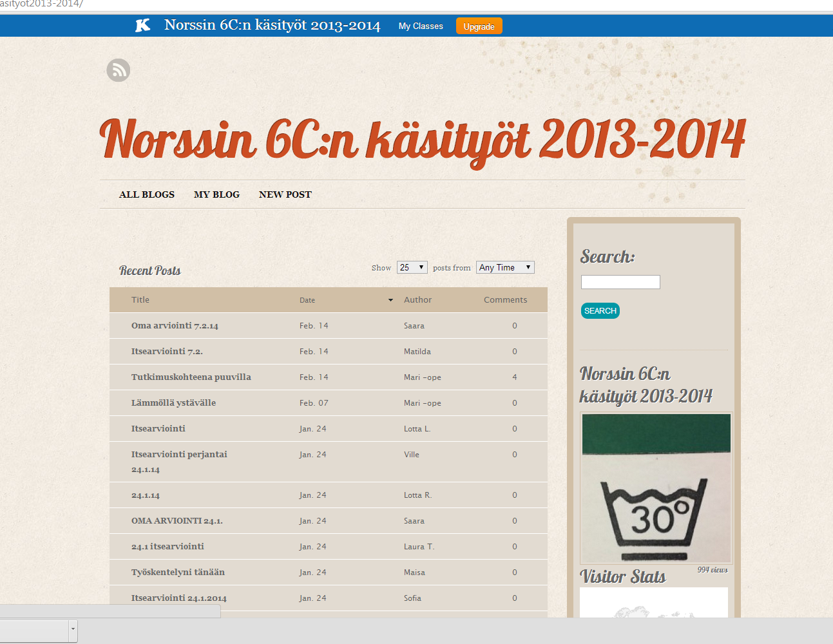Open the bottom-left taskbar dropdown arrow
The image size is (833, 644).
[x=73, y=629]
